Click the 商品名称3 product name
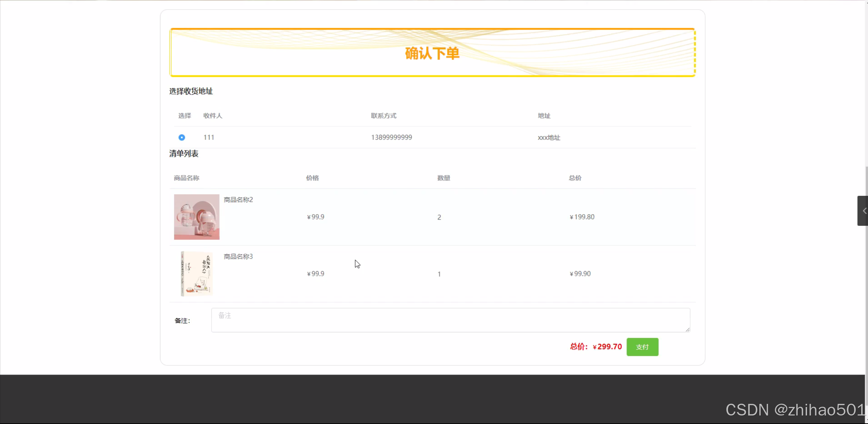The width and height of the screenshot is (868, 424). (x=238, y=256)
